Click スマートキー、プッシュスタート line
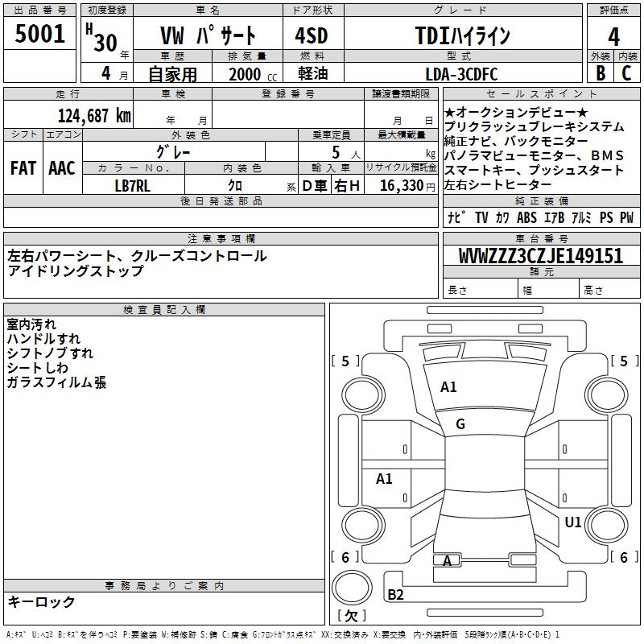The height and width of the screenshot is (644, 644). pyautogui.click(x=534, y=170)
